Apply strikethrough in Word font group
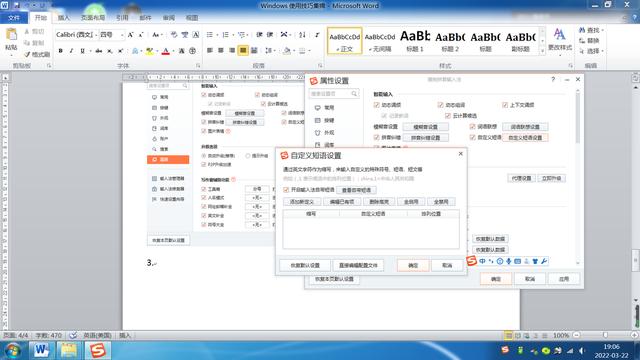Screen dimensions: 640x360 point(98,51)
